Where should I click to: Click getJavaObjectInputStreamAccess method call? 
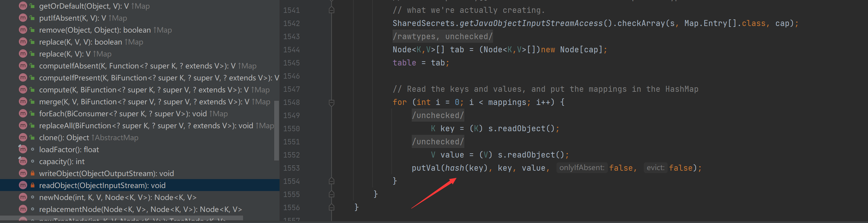tap(531, 23)
